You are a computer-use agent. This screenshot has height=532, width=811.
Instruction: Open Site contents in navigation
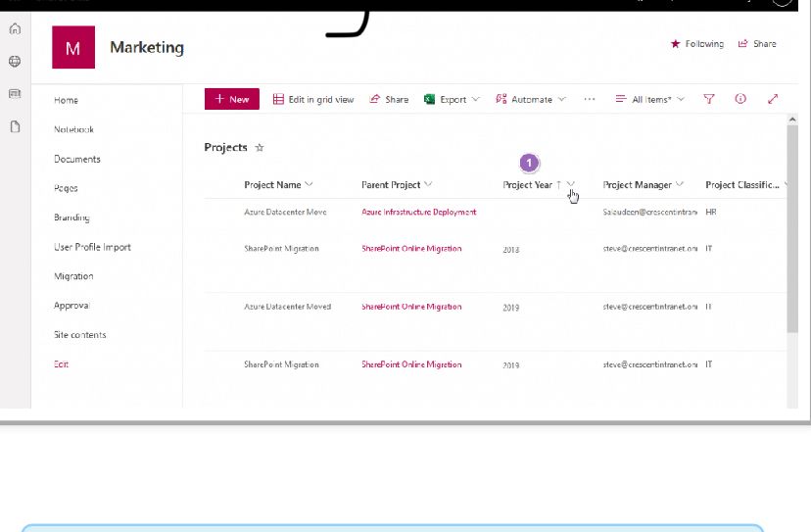[80, 335]
